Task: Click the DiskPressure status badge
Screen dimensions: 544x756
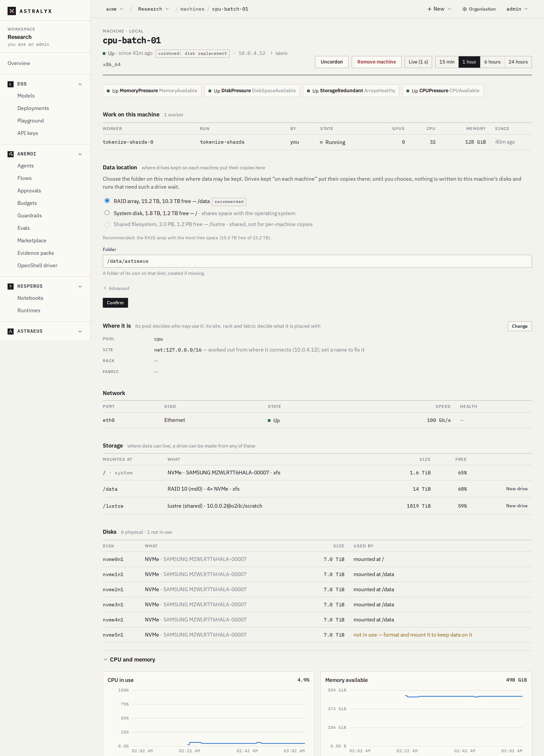Action: point(252,91)
